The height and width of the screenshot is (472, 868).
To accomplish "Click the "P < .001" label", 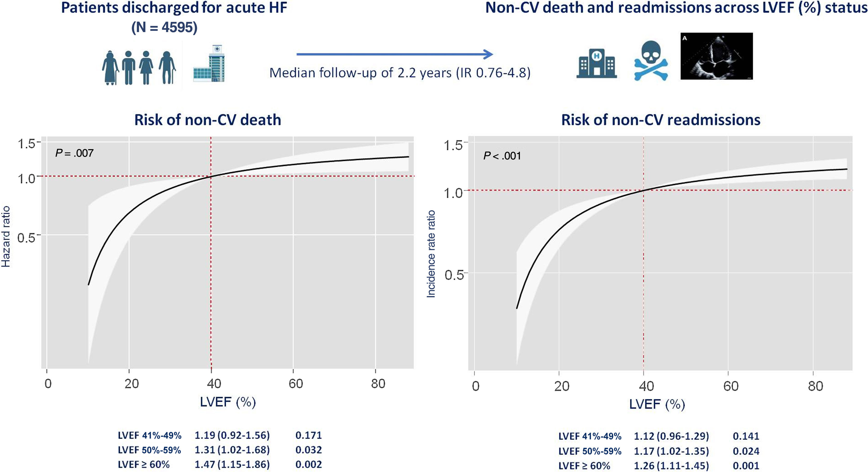I will click(x=502, y=156).
